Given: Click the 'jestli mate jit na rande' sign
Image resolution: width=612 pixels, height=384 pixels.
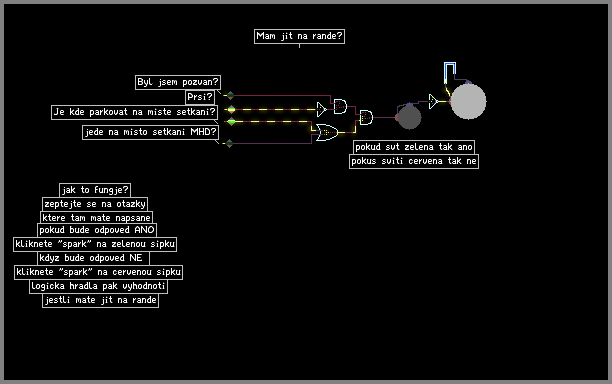Looking at the screenshot, I should point(101,300).
